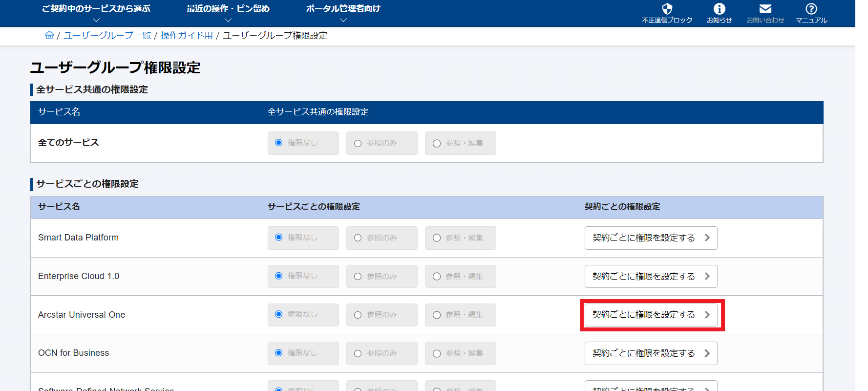Click the 全サービス共通の権限設定 section heading
The height and width of the screenshot is (391, 868).
92,89
